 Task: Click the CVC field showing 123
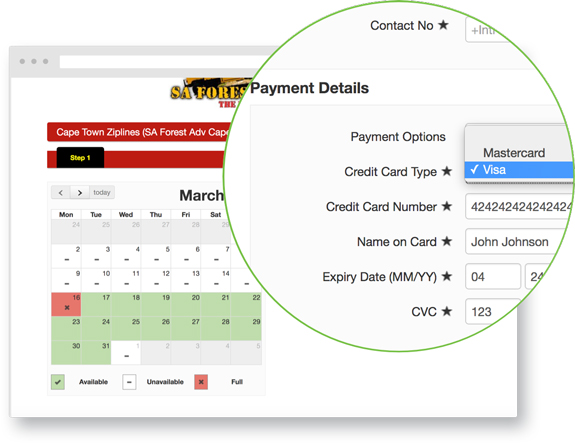[493, 311]
